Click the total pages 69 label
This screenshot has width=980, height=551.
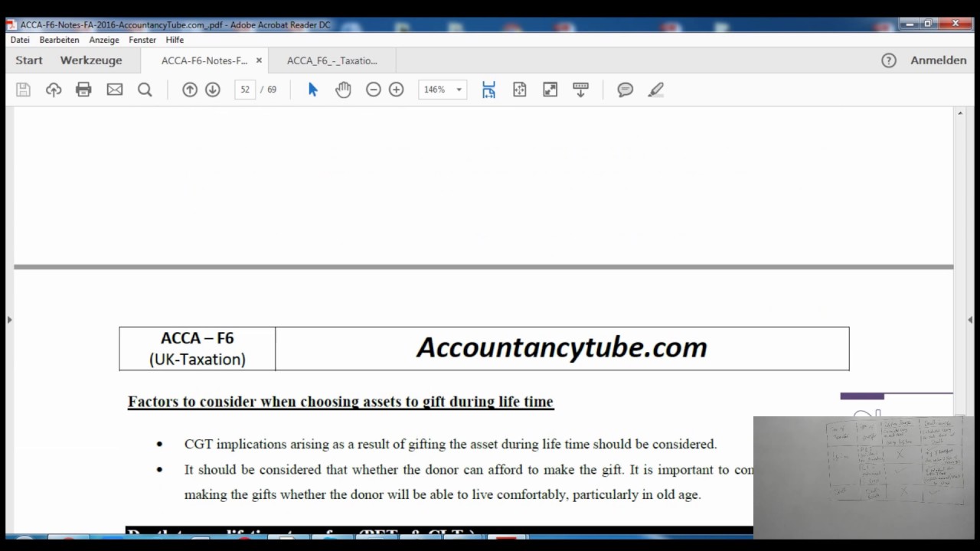(x=272, y=90)
